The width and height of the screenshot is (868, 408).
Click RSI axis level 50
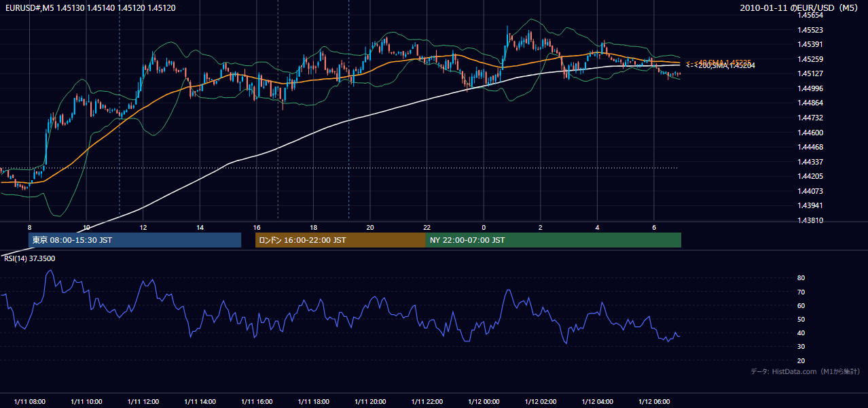point(801,319)
